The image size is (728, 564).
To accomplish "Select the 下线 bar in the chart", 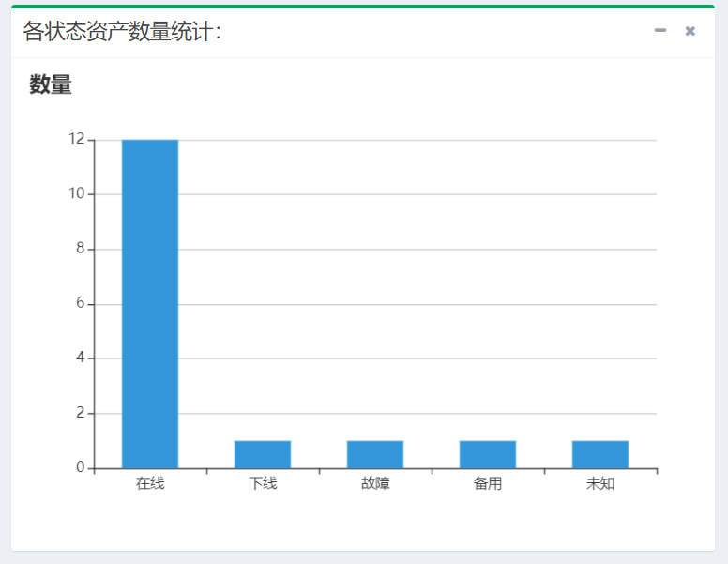I will (x=263, y=454).
